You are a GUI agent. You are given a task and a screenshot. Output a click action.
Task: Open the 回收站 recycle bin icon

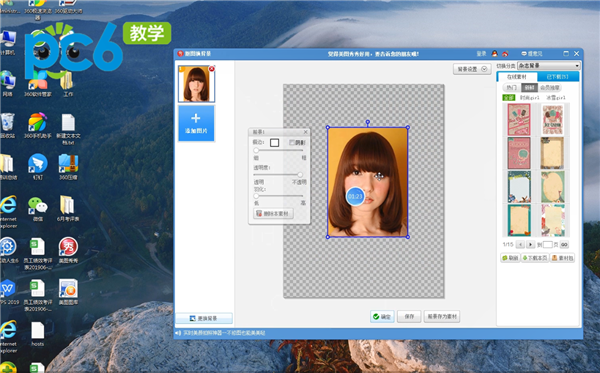click(8, 125)
